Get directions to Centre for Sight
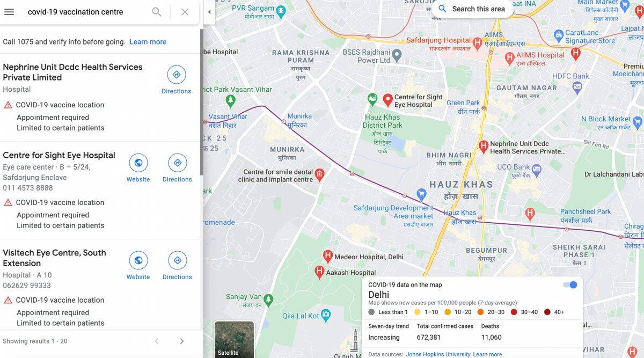Viewport: 644px width, 358px height. pyautogui.click(x=177, y=168)
